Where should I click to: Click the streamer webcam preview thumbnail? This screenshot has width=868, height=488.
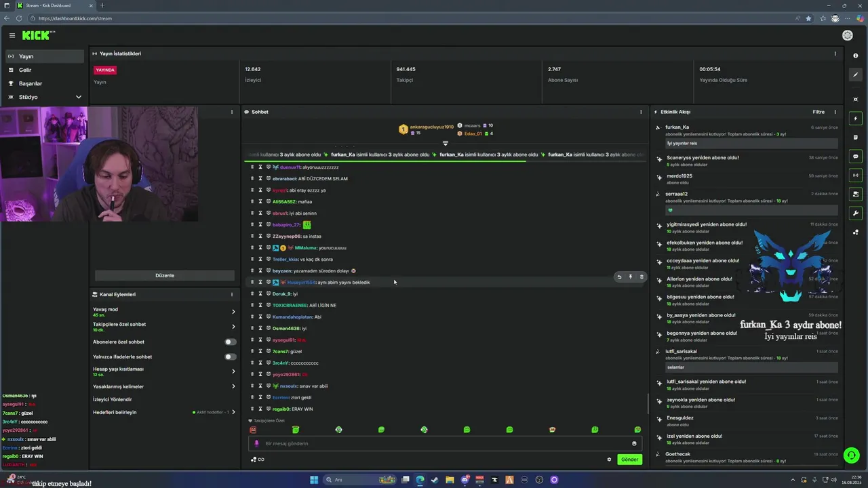(99, 163)
